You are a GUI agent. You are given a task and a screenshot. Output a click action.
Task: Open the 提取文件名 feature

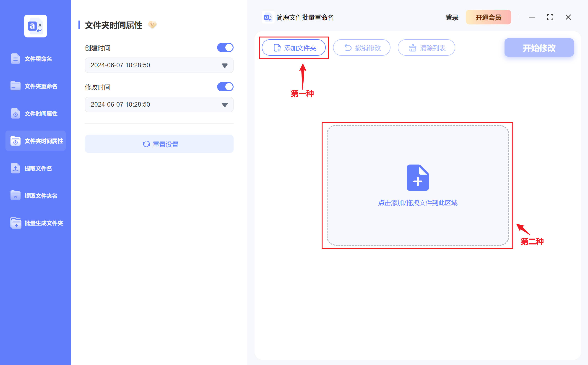pyautogui.click(x=35, y=168)
